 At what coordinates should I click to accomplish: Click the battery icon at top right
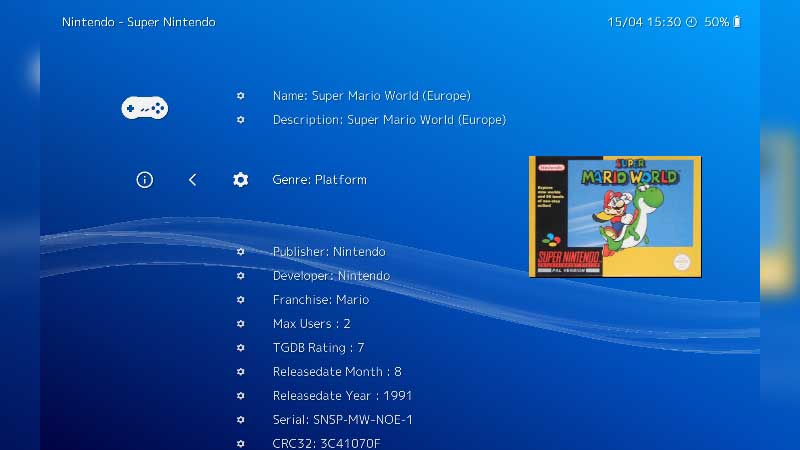(737, 21)
